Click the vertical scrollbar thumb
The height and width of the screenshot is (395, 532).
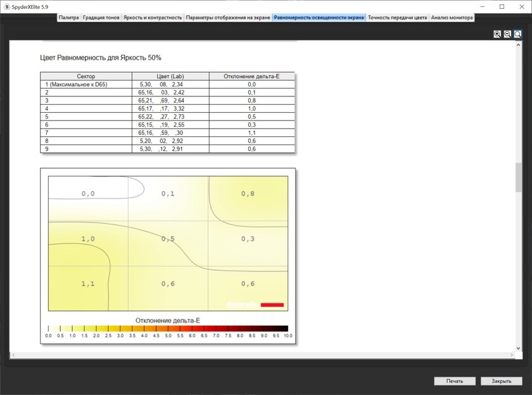(518, 178)
